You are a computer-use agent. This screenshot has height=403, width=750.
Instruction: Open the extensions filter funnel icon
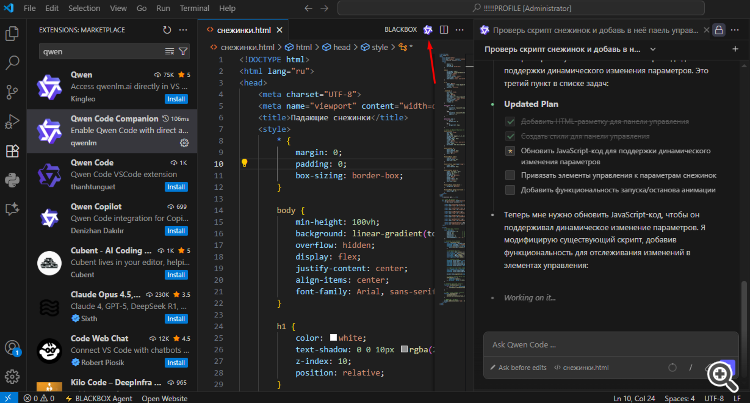[183, 50]
